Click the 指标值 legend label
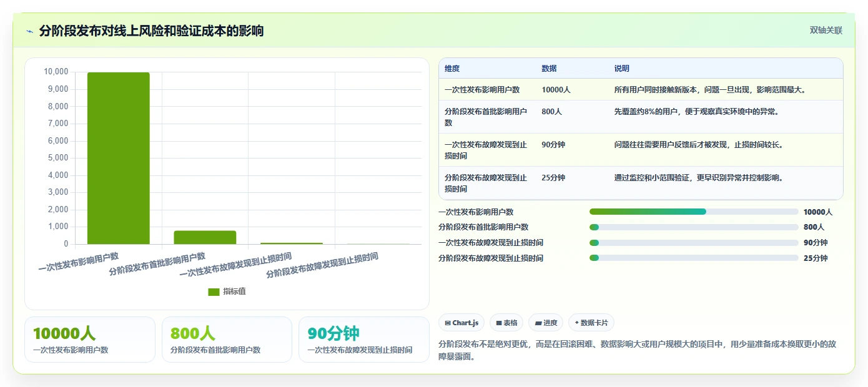 [x=234, y=291]
